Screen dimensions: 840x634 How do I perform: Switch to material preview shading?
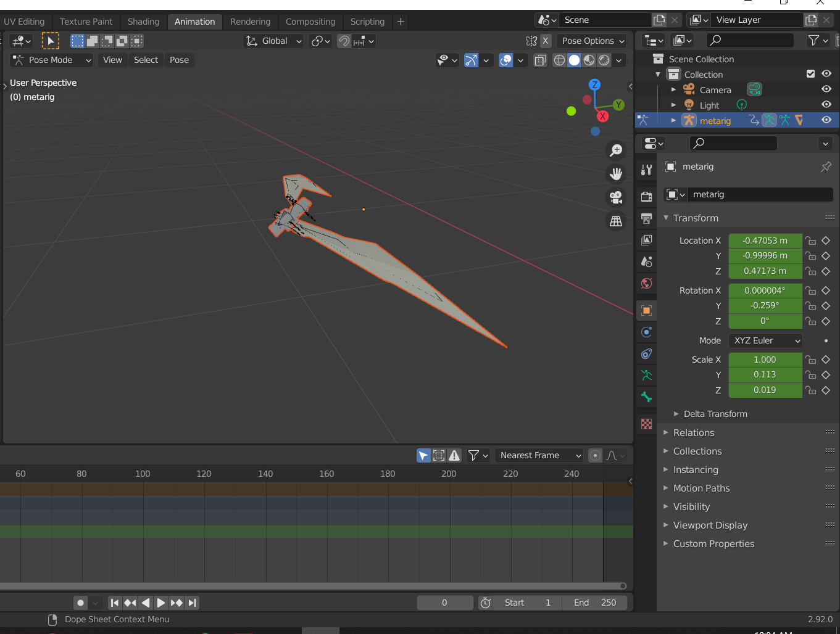point(589,60)
